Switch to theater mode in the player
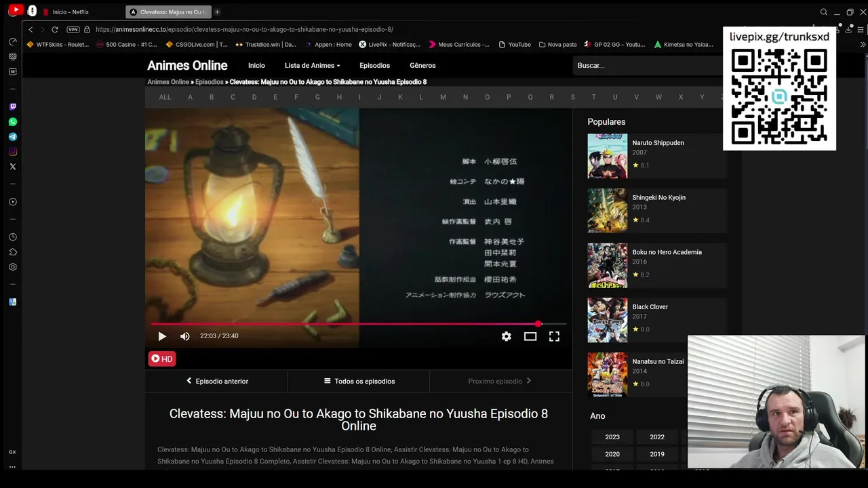The width and height of the screenshot is (868, 488). pos(530,336)
